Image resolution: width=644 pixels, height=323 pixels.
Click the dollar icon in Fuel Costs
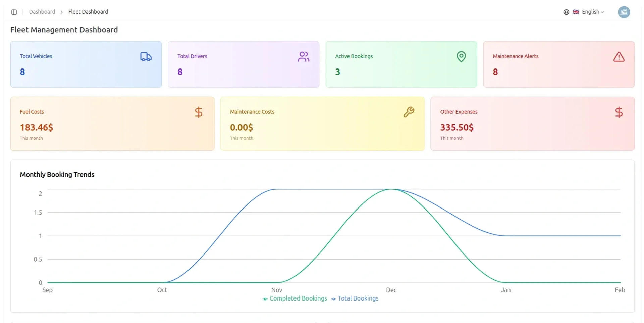pos(199,112)
